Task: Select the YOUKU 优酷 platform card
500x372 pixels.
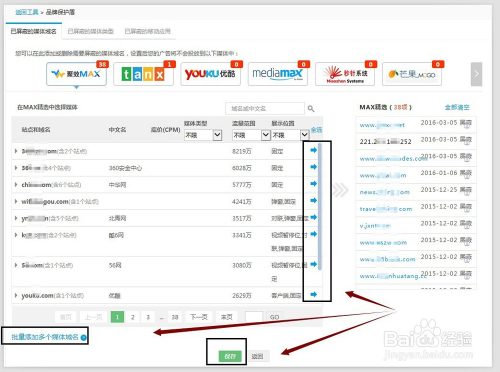Action: [211, 74]
